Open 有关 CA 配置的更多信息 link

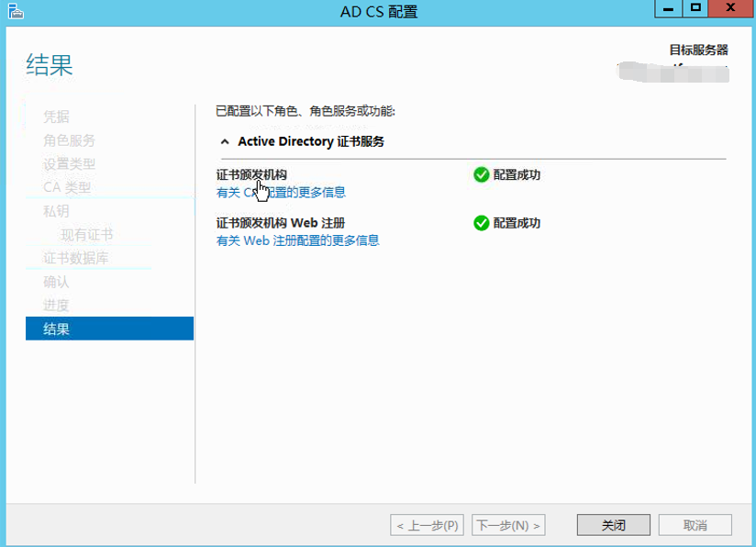(x=281, y=193)
